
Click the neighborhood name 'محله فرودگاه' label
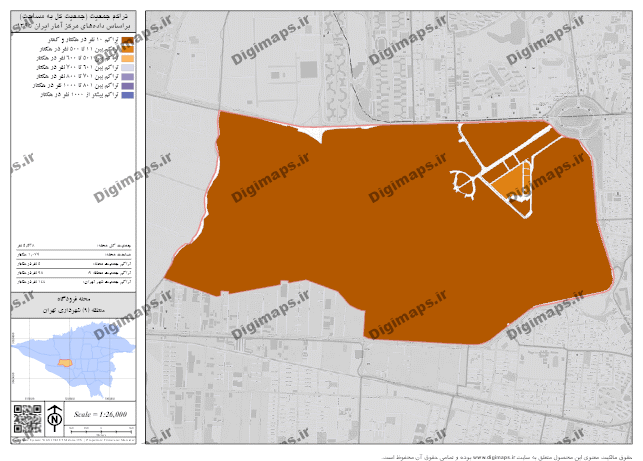[x=74, y=299]
